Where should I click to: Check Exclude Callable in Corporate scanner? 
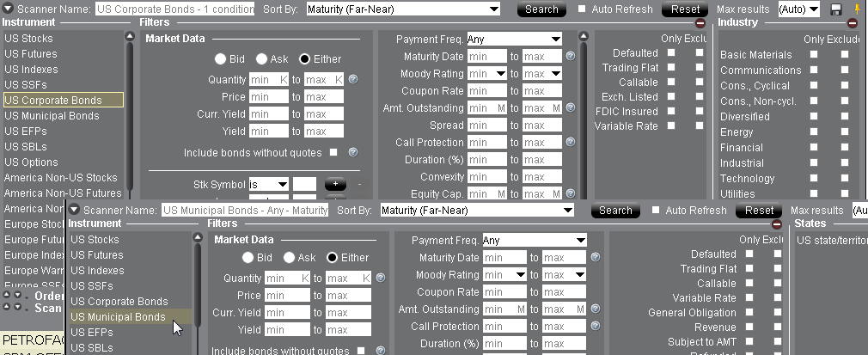700,82
